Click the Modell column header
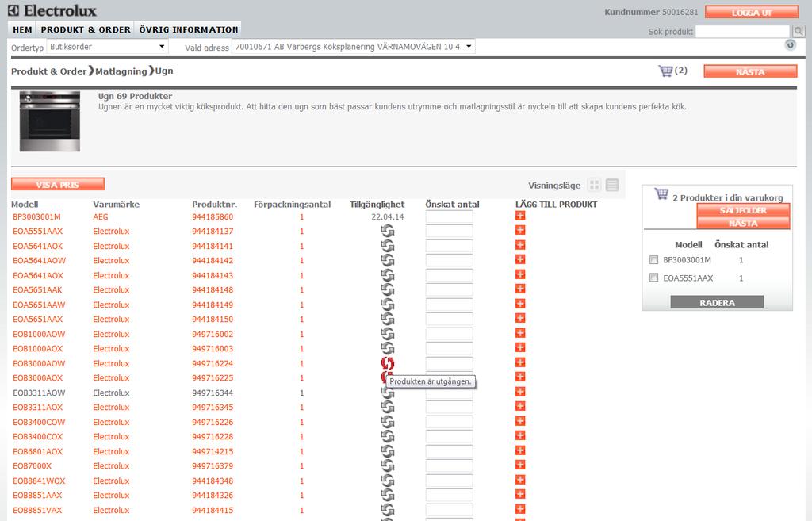The height and width of the screenshot is (521, 812). click(x=25, y=204)
